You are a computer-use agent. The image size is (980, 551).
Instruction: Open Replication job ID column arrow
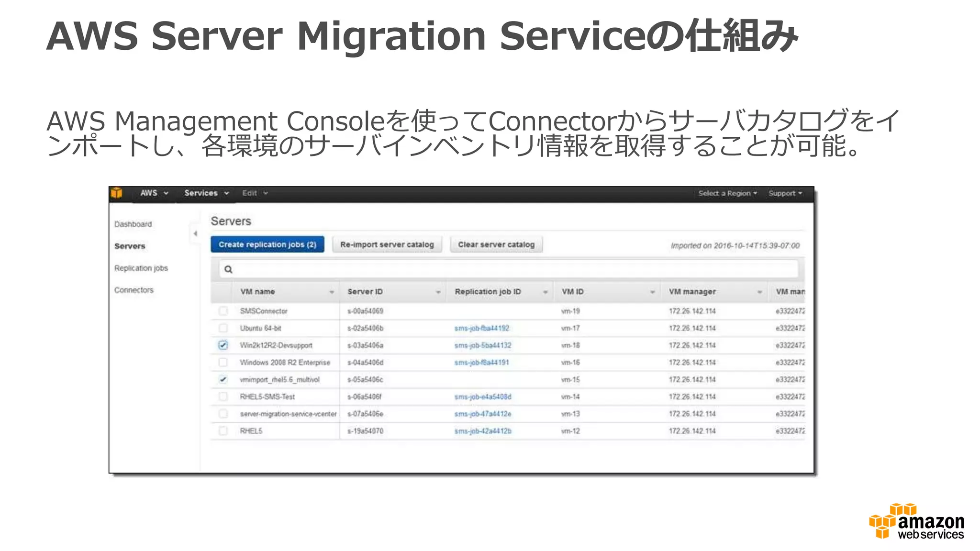[545, 292]
